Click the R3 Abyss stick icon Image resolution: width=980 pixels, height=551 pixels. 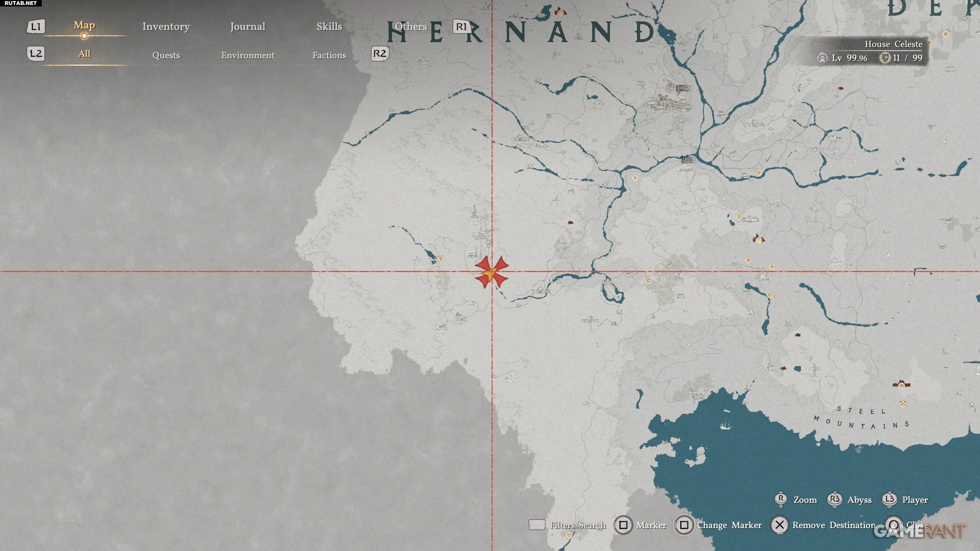[x=835, y=499]
